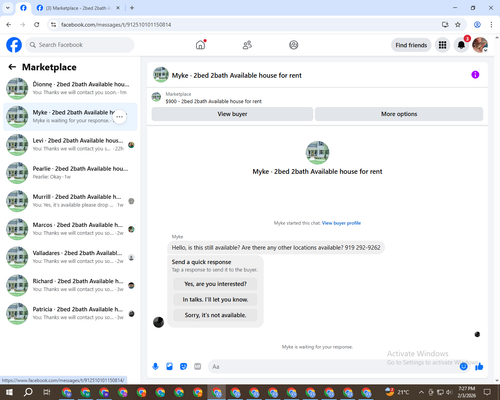This screenshot has width=500, height=400.
Task: Click the More options button
Action: point(399,114)
